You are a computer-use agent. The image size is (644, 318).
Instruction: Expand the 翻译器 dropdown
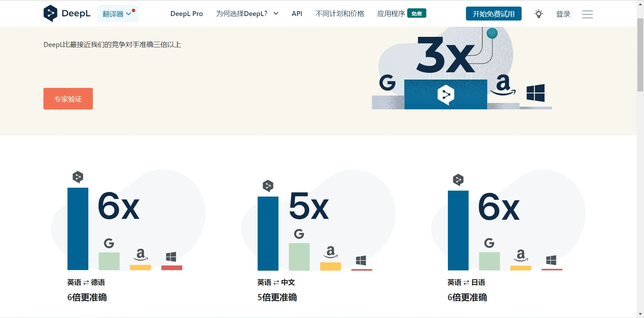tap(118, 14)
